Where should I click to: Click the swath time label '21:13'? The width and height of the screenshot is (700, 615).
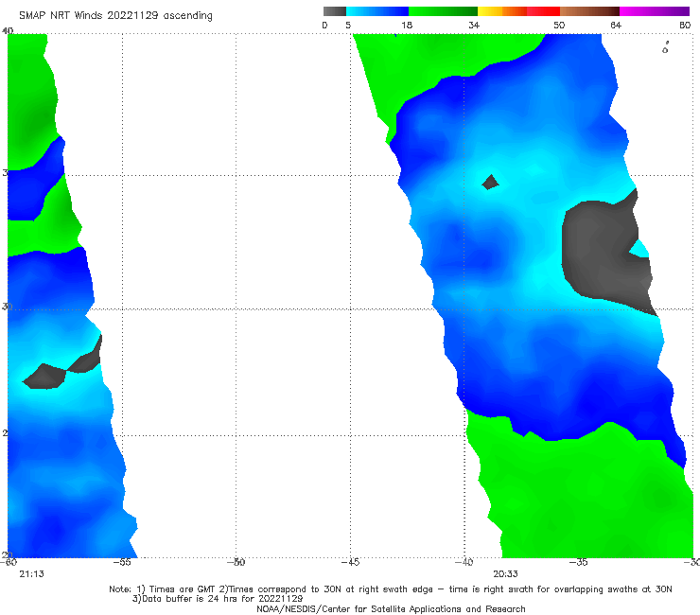point(32,574)
